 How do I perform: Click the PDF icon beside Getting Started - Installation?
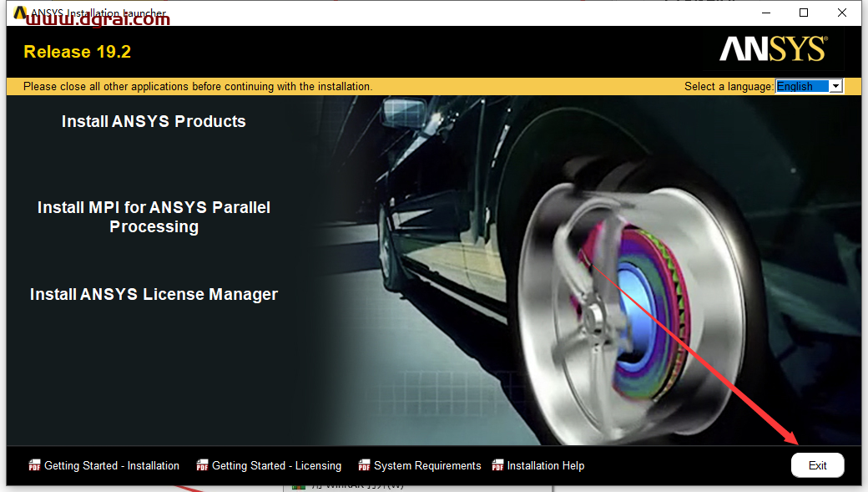pyautogui.click(x=34, y=465)
